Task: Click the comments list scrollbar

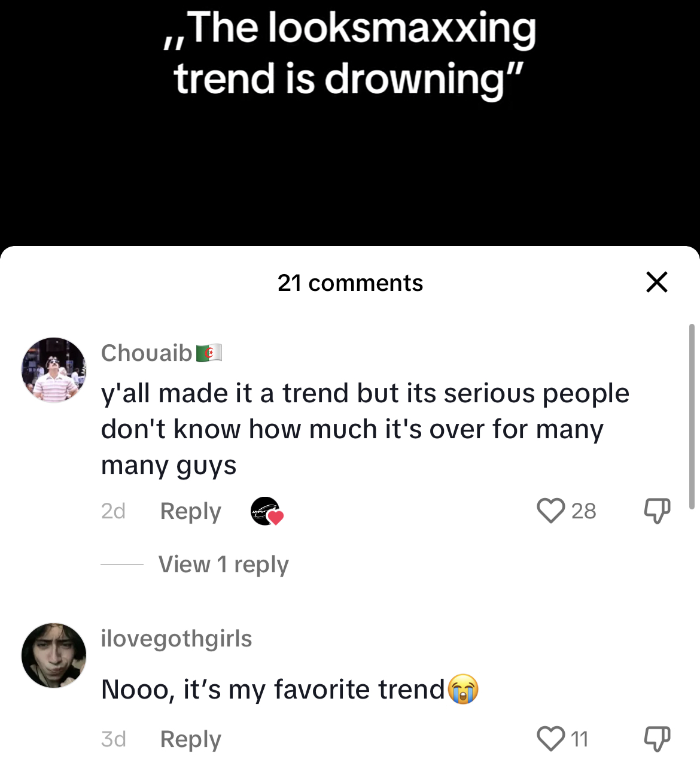Action: (x=692, y=417)
